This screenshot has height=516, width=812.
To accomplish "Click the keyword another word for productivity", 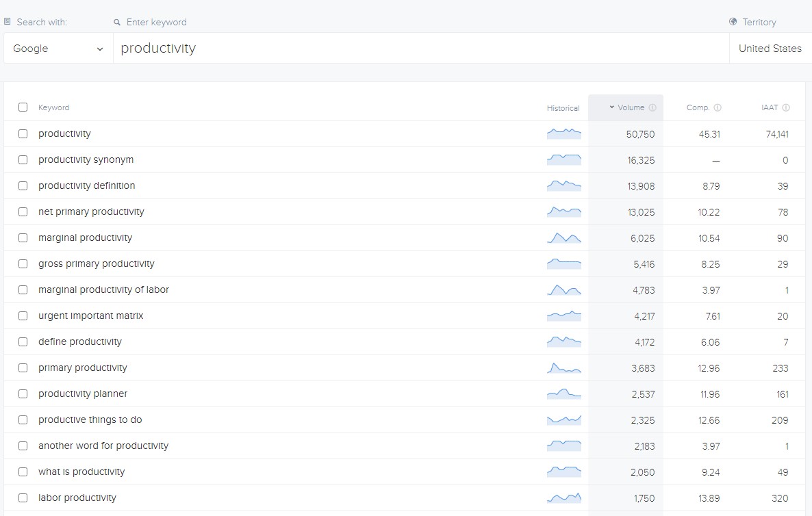I will [103, 446].
